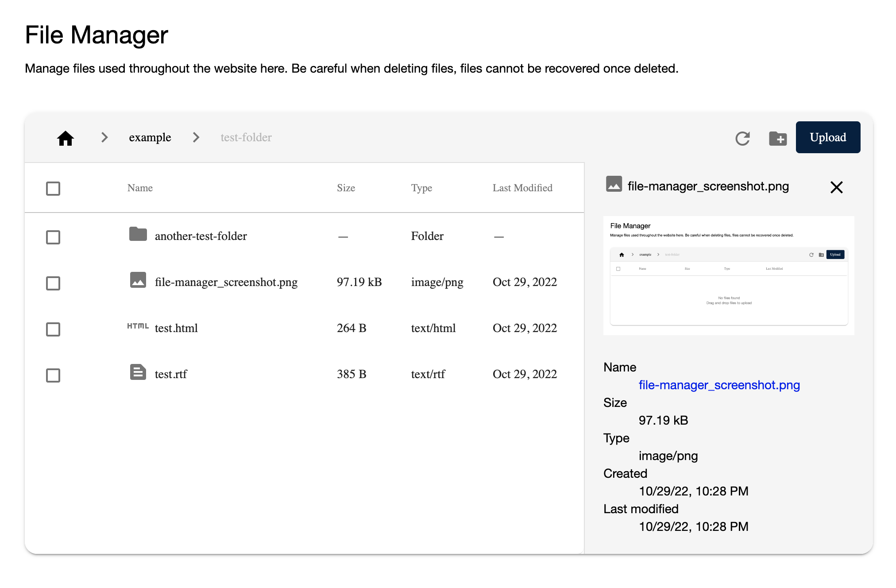The image size is (896, 588).
Task: Click the Last modified date value in details
Action: [x=694, y=526]
